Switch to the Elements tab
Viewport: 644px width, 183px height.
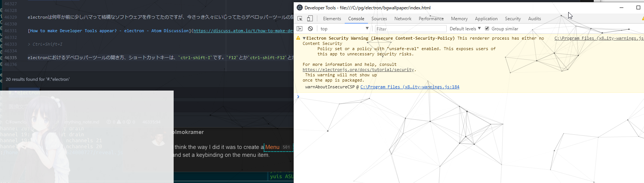pos(332,19)
